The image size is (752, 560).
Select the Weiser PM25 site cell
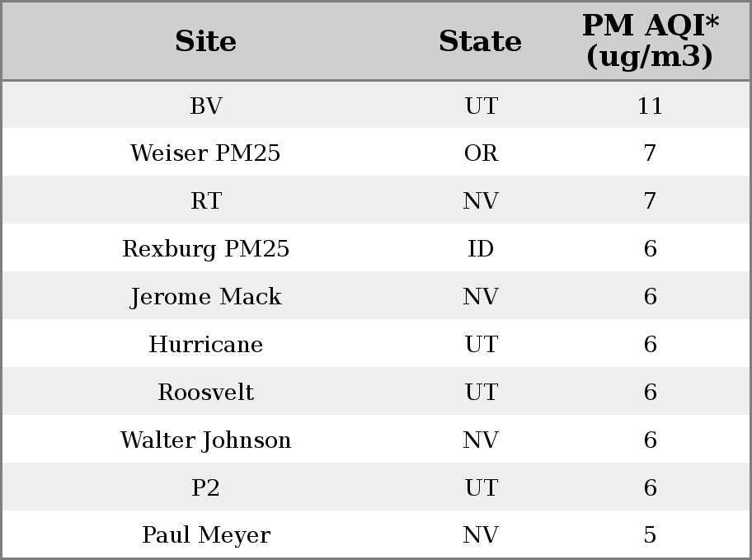206,153
